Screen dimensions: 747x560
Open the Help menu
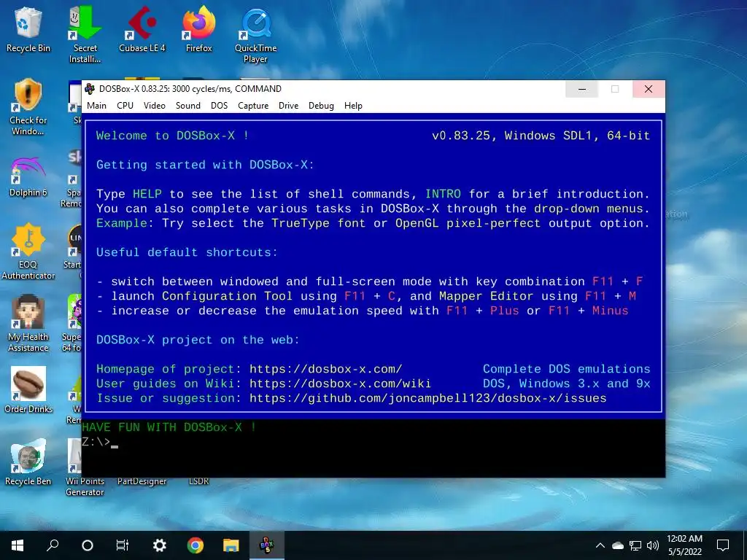click(x=353, y=106)
